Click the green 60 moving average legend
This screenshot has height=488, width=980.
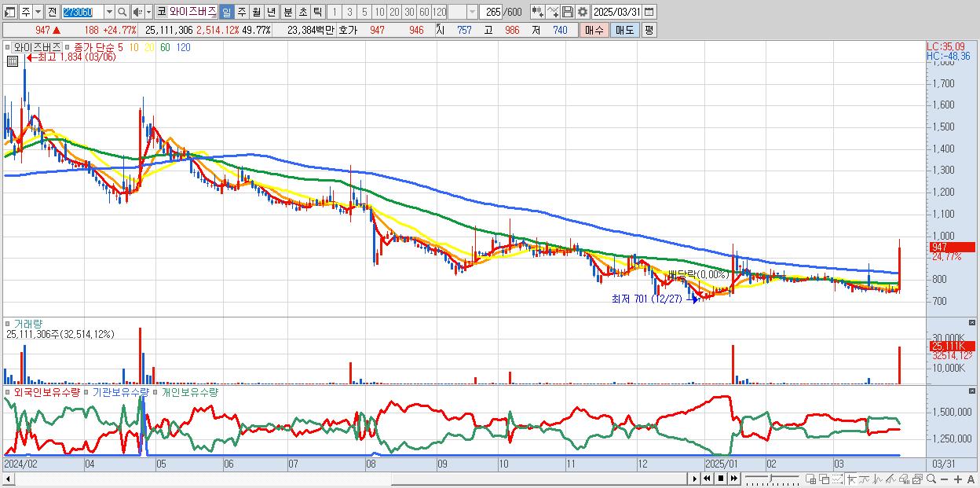[x=165, y=47]
